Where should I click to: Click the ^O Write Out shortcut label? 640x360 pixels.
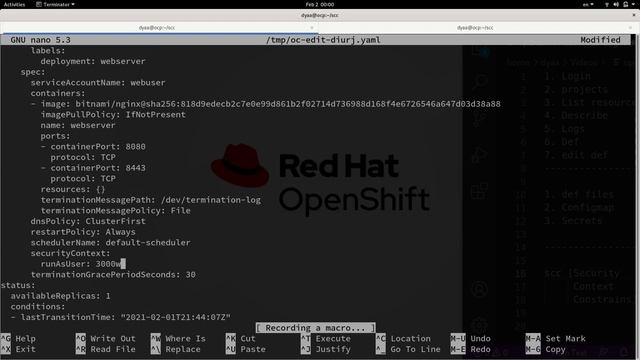click(106, 339)
